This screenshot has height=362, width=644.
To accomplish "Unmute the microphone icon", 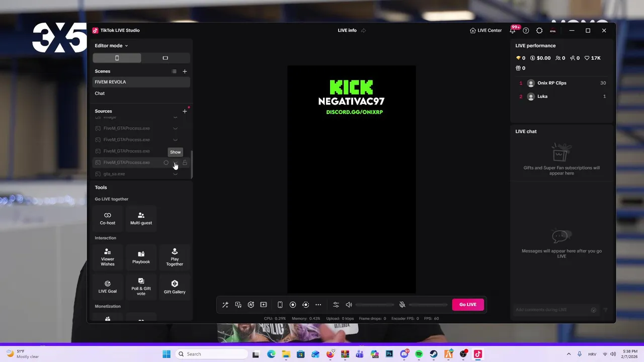I will [402, 305].
